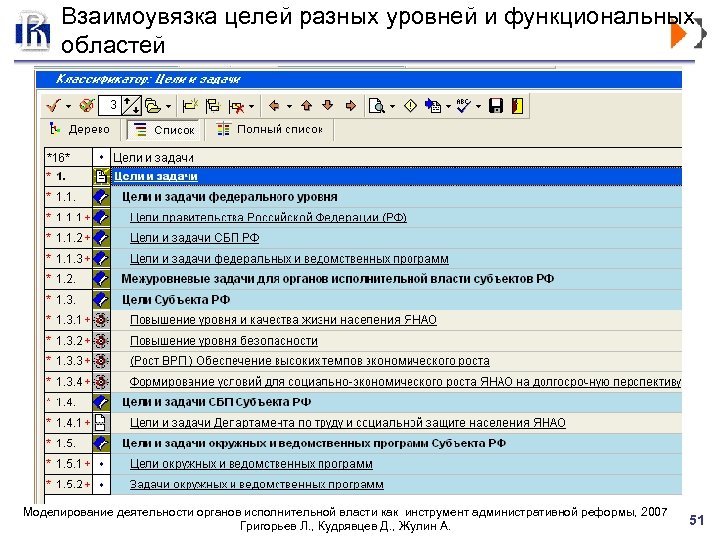
Task: Click the red checkmark toolbar icon
Action: [x=53, y=106]
